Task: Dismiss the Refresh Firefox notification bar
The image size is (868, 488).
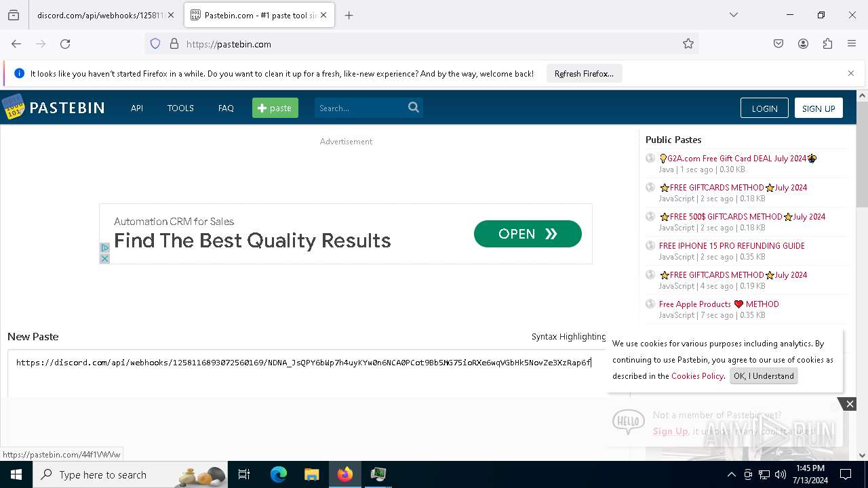Action: point(851,73)
